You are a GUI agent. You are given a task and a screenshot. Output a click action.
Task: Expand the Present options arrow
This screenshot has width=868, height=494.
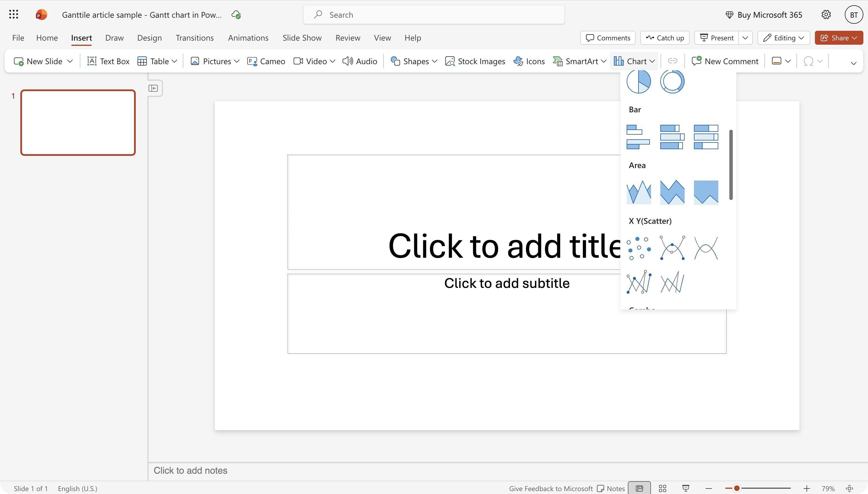745,38
